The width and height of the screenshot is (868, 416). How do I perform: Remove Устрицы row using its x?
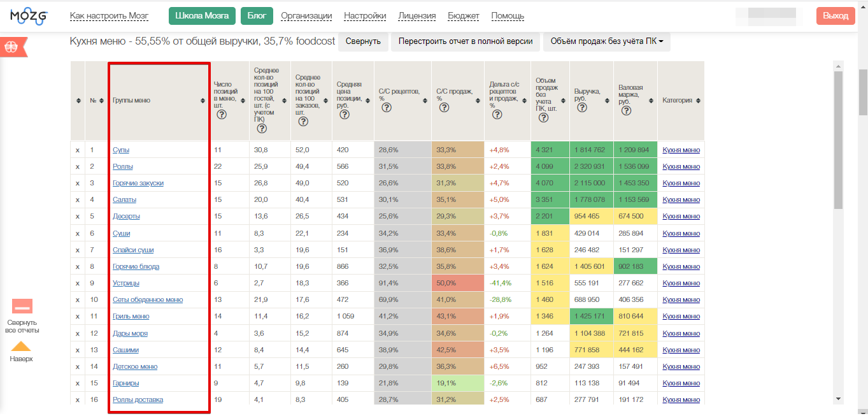(x=78, y=283)
